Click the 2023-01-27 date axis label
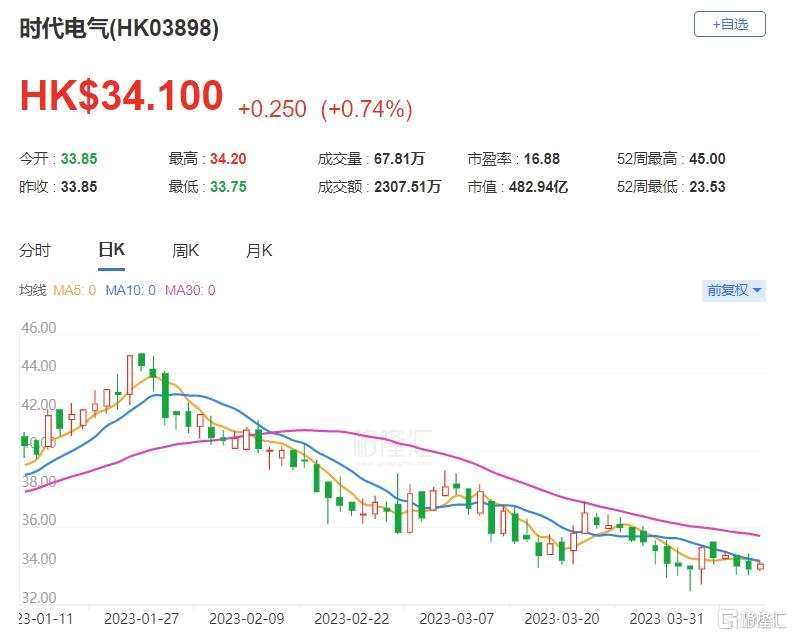 click(x=142, y=619)
